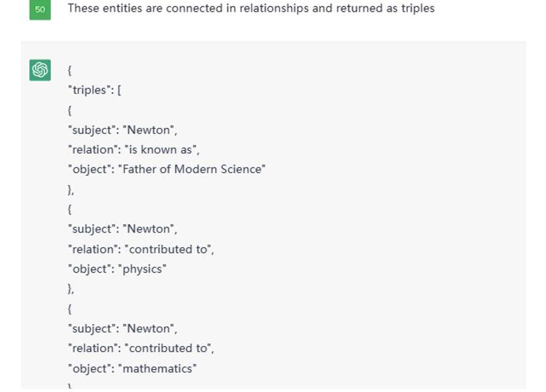Click the ChatGPT logo icon
Viewport: 546px width, 392px height.
(x=40, y=70)
